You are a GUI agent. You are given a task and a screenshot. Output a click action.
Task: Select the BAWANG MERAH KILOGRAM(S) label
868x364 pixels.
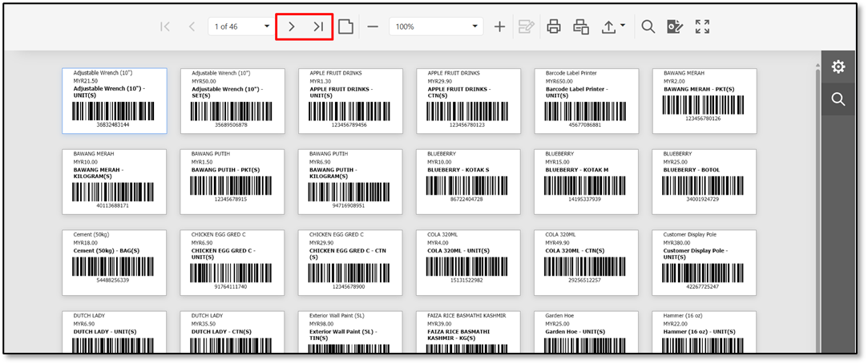coord(114,182)
